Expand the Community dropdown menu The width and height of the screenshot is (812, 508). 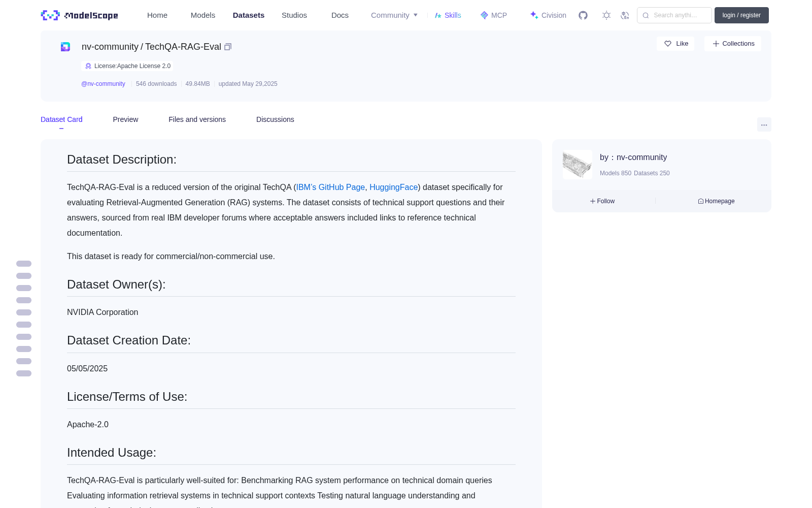(394, 15)
